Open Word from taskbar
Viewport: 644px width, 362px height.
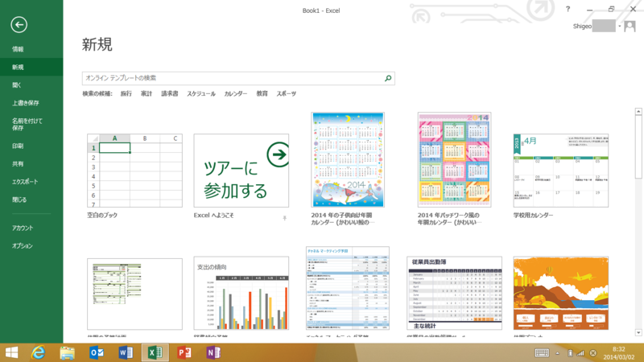[126, 352]
